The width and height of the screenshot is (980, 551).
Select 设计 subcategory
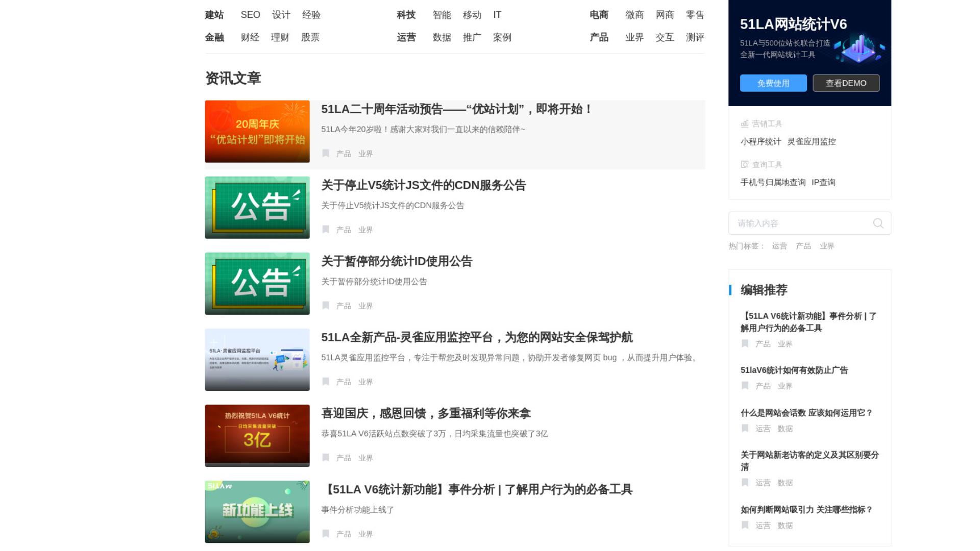281,15
